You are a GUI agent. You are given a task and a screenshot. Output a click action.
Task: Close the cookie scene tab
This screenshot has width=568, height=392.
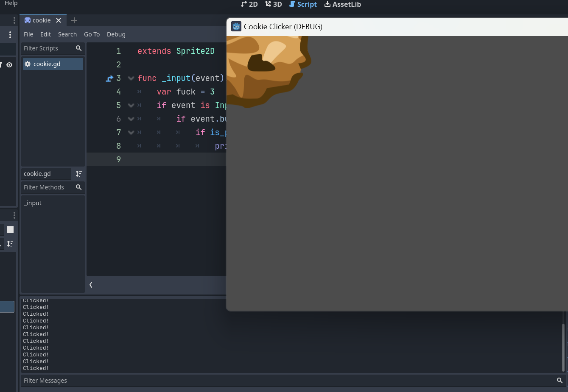pos(59,20)
